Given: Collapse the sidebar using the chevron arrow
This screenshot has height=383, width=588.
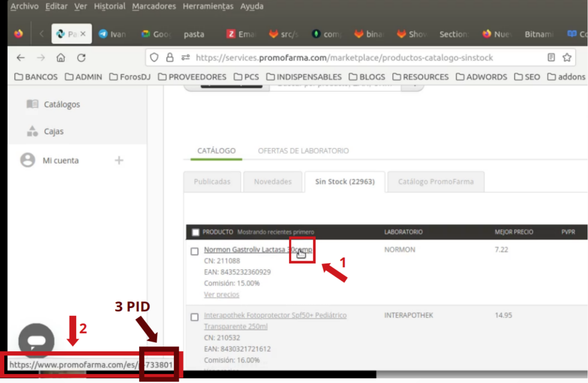Looking at the screenshot, I should click(x=41, y=34).
